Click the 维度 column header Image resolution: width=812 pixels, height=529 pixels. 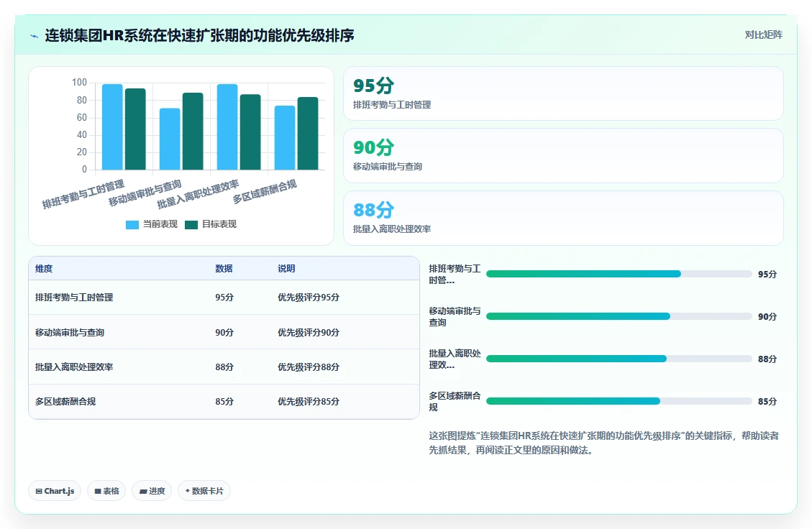coord(44,269)
